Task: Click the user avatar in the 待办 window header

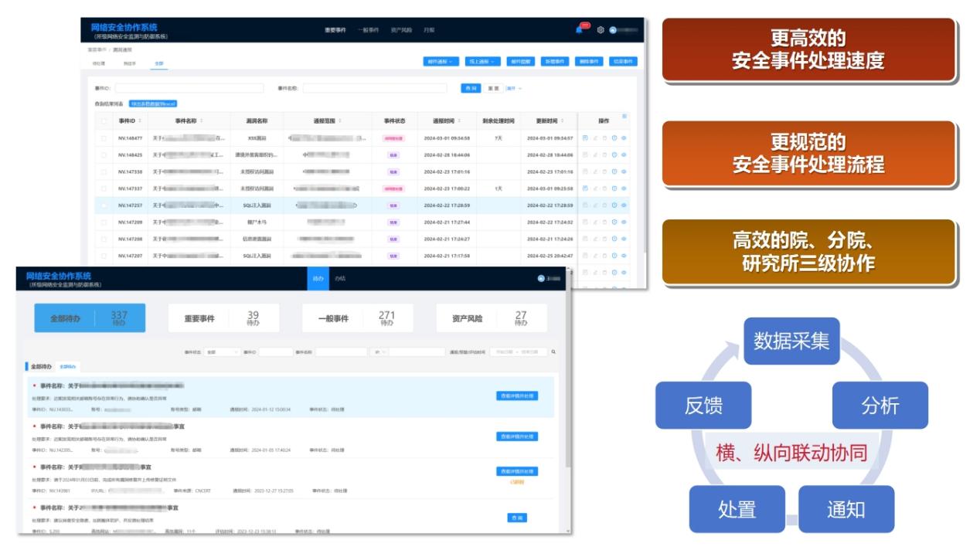Action: coord(541,279)
